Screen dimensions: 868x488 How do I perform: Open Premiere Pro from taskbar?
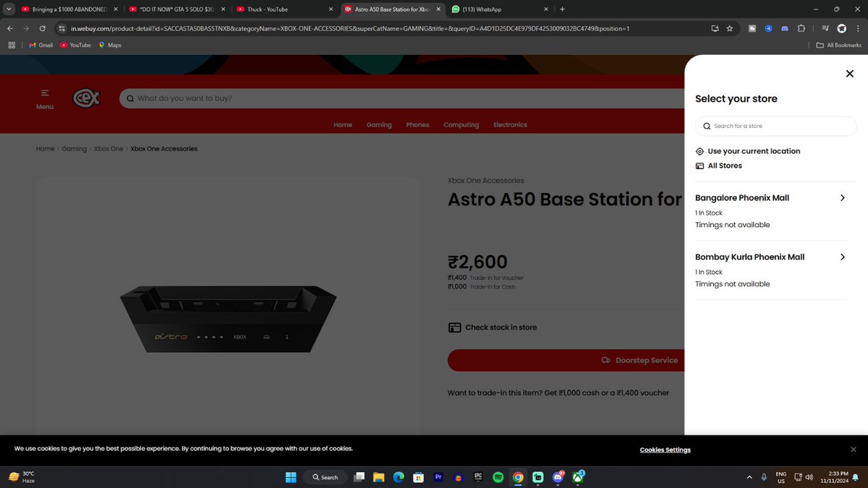tap(438, 477)
